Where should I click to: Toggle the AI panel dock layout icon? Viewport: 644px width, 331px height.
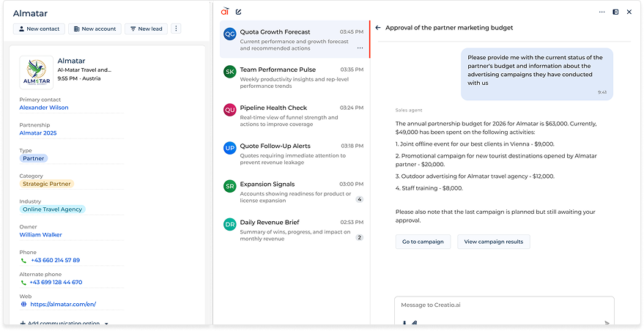(615, 12)
